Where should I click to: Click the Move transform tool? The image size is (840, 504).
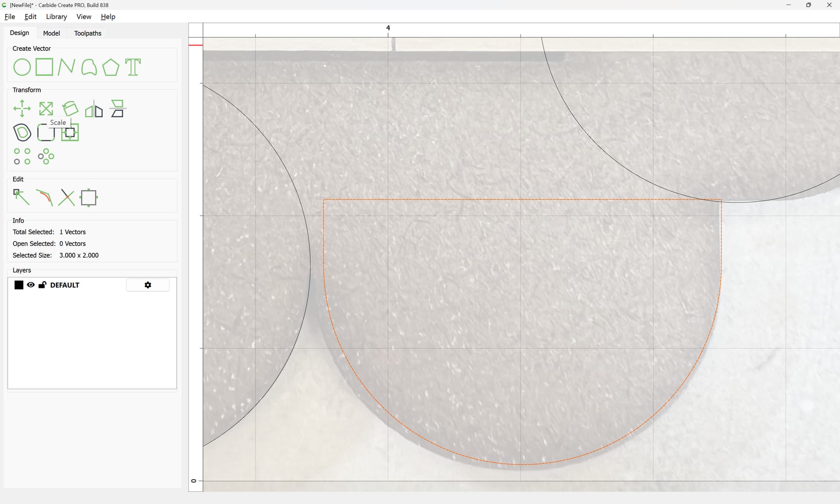pos(22,108)
